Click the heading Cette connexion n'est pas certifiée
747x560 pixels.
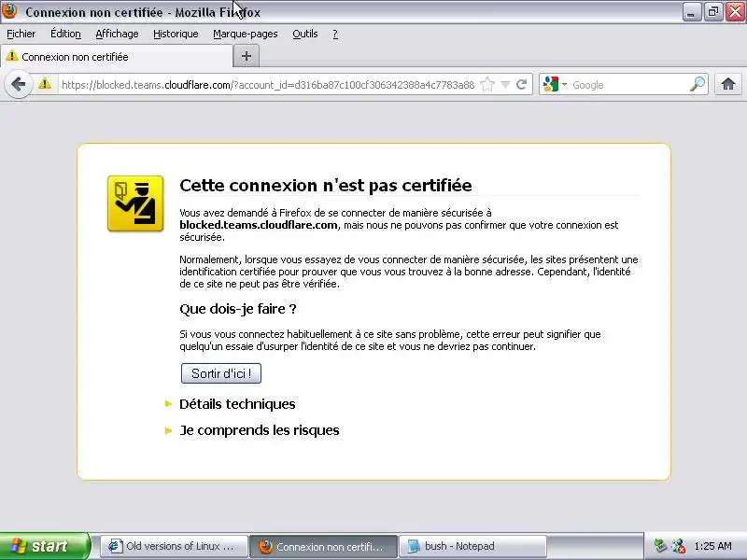point(325,185)
